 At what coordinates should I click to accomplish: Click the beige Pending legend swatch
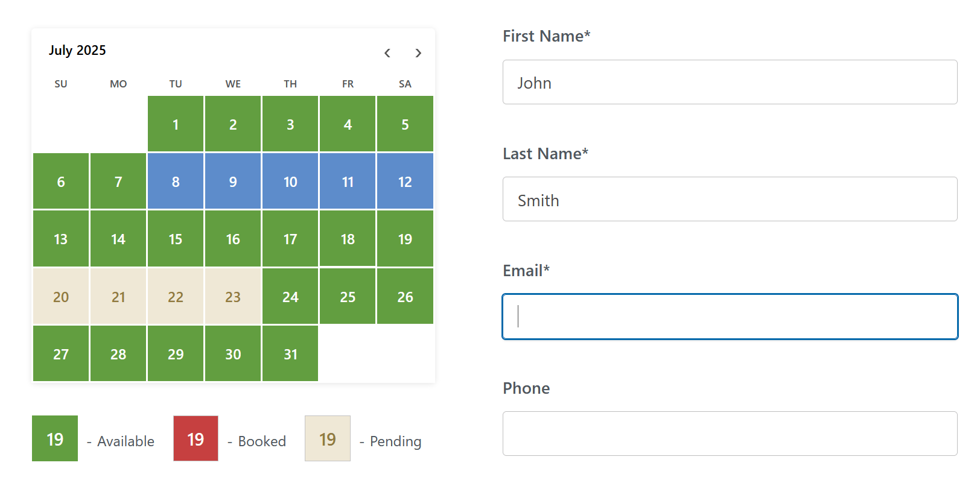point(328,438)
